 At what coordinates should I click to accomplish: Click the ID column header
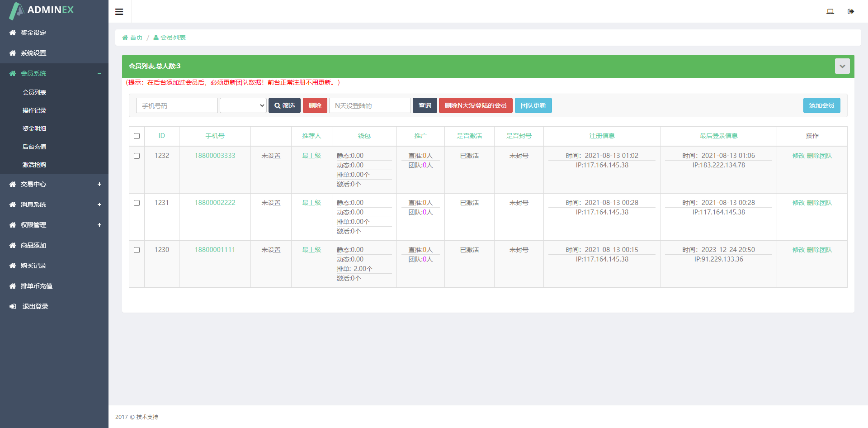[x=162, y=136]
